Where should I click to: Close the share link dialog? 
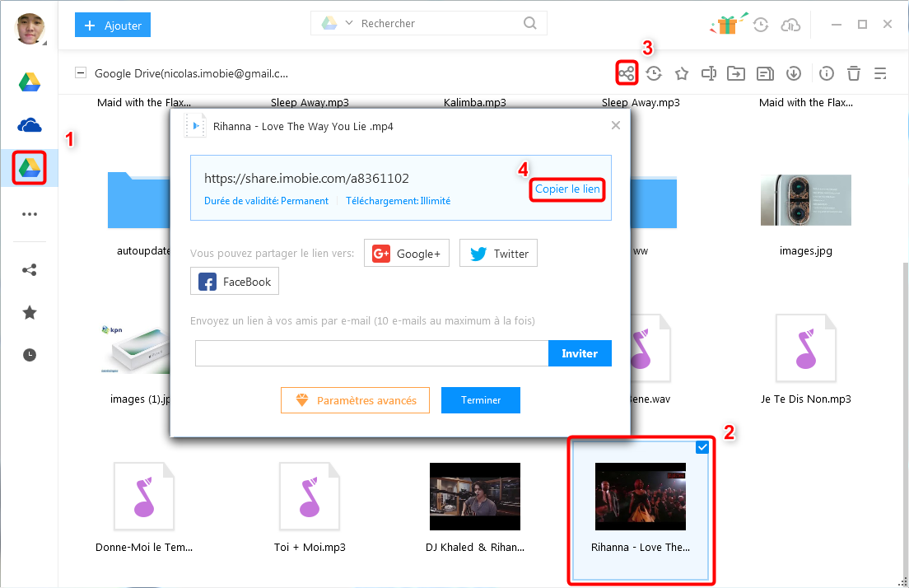(x=616, y=125)
